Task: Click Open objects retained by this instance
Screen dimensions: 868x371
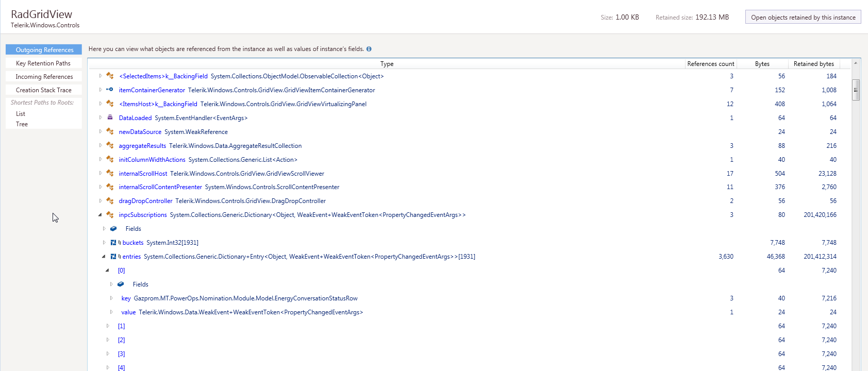Action: pyautogui.click(x=803, y=17)
